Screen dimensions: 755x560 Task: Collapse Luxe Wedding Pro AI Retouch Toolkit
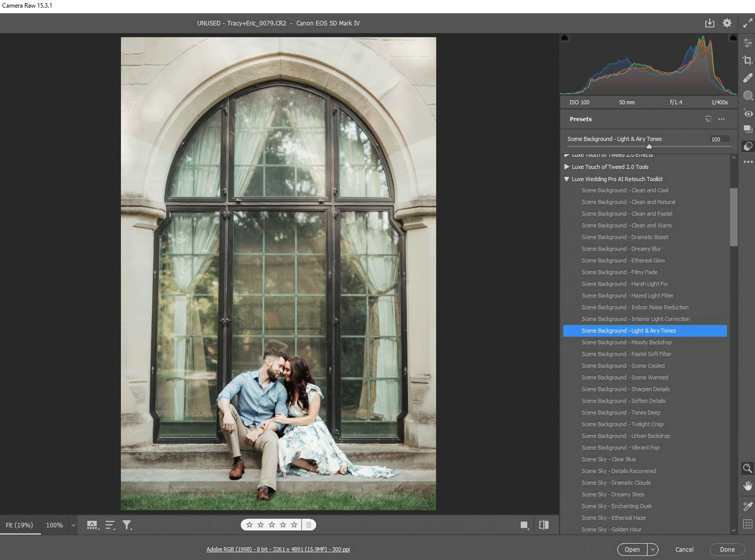[x=566, y=179]
